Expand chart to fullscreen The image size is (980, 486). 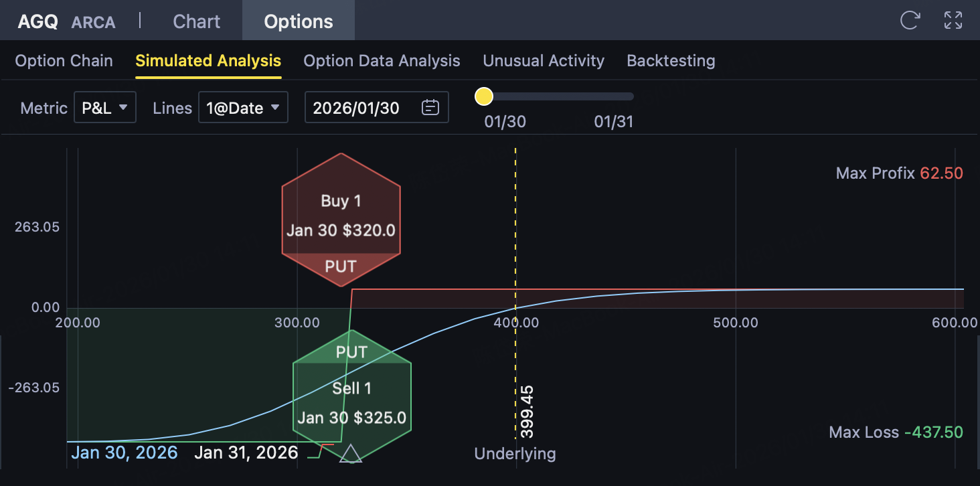coord(953,21)
